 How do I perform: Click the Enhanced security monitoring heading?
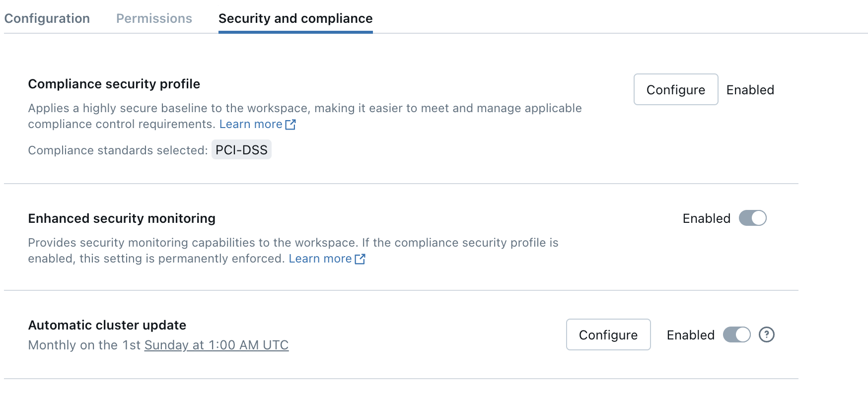[x=122, y=218]
